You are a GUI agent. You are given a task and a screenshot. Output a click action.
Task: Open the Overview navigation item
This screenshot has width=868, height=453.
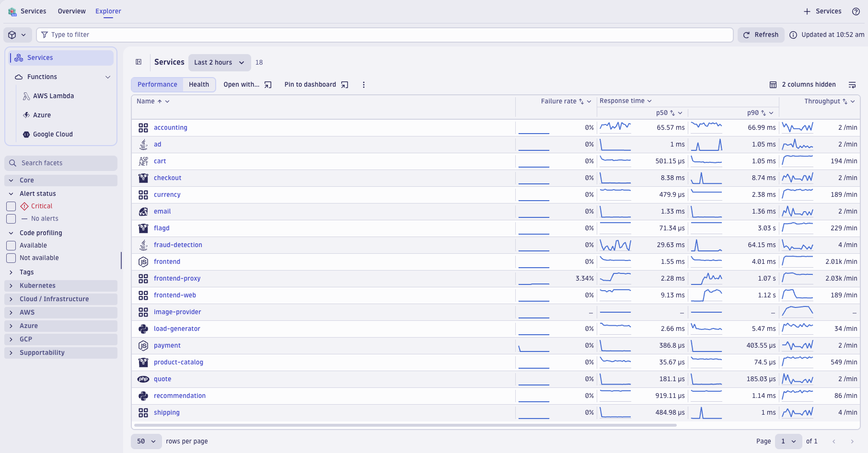pyautogui.click(x=71, y=11)
